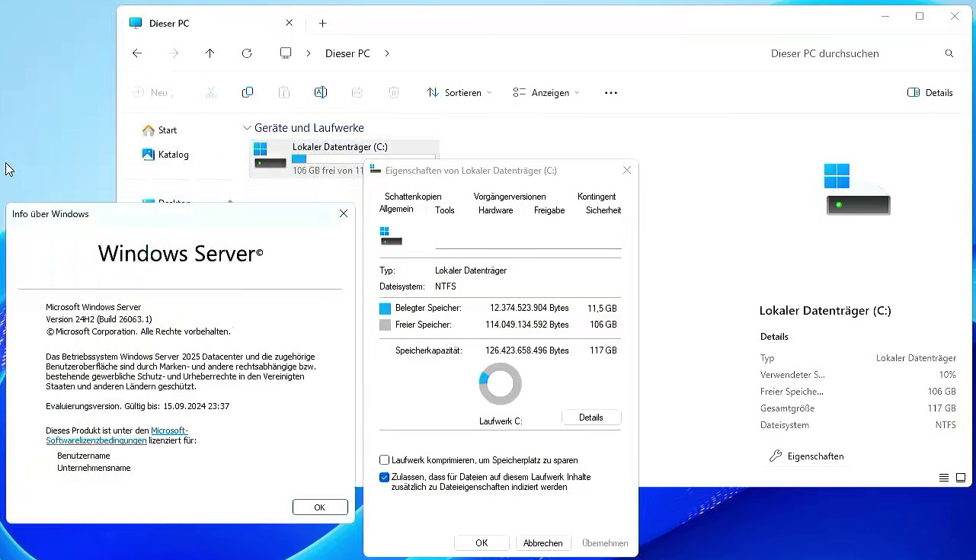Refresh the Dieser PC view
Image resolution: width=976 pixels, height=560 pixels.
point(247,53)
